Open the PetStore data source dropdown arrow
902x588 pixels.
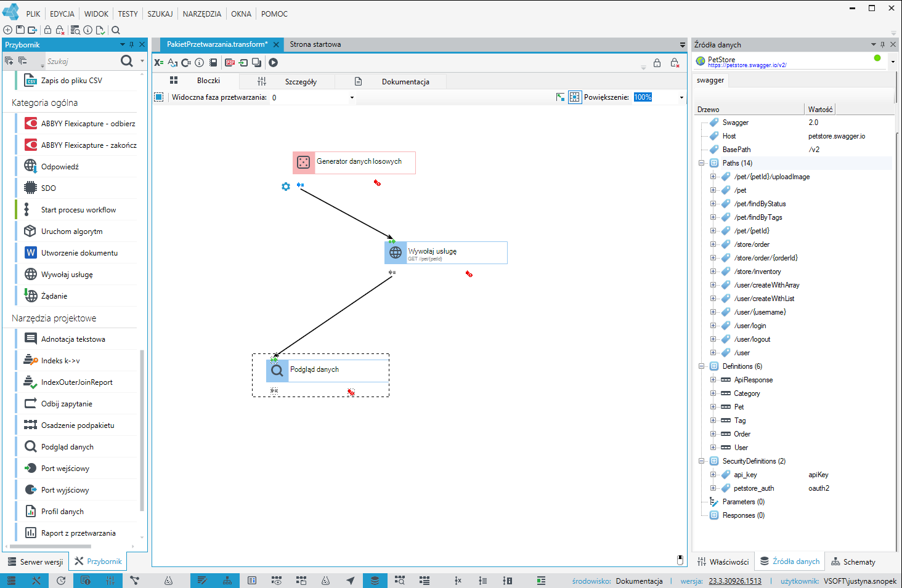[893, 61]
